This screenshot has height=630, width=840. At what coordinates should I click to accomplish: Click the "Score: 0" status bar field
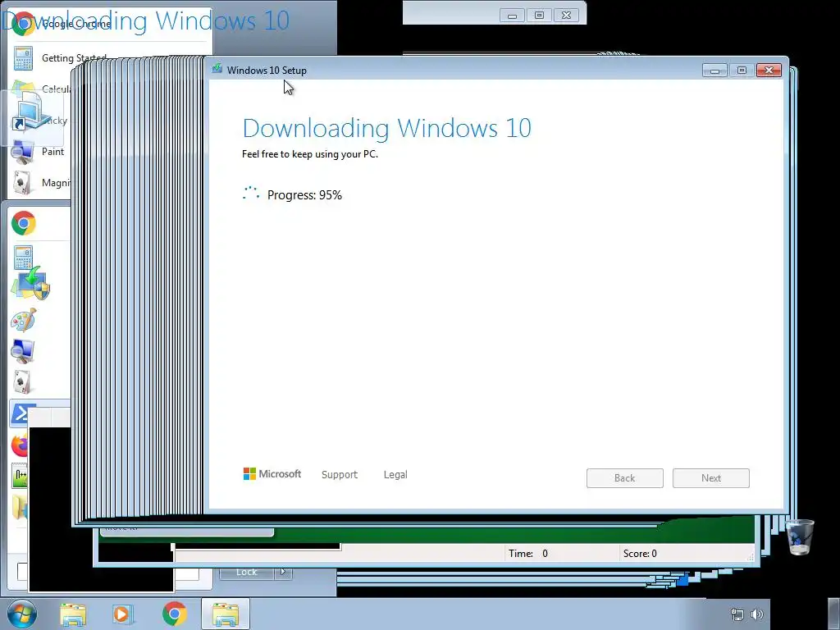click(683, 554)
